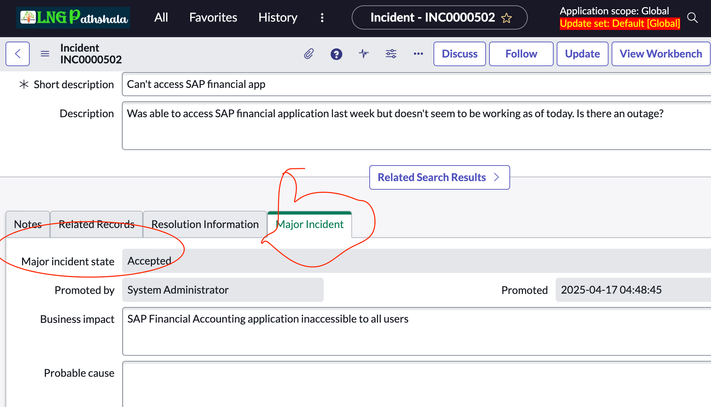The image size is (711, 407).
Task: Switch to the Resolution Information tab
Action: pyautogui.click(x=205, y=224)
